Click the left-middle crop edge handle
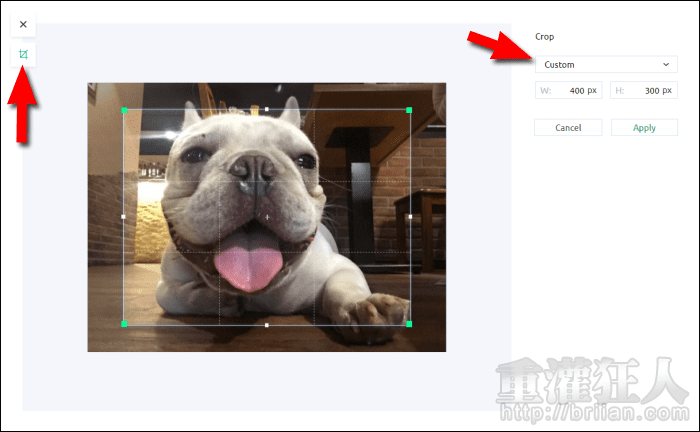The width and height of the screenshot is (700, 432). [x=124, y=216]
